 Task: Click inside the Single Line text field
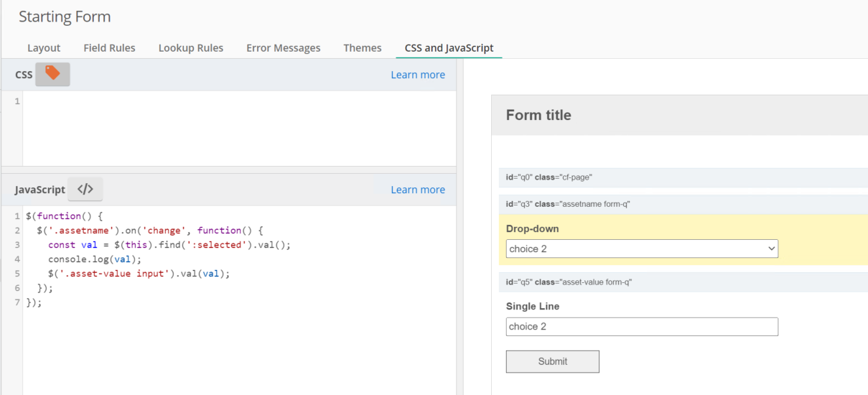641,327
